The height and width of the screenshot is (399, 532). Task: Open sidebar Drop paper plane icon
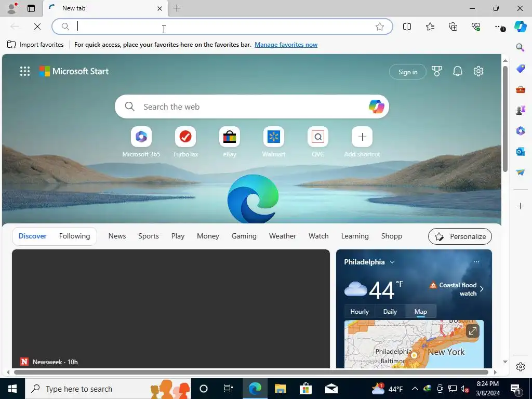[521, 172]
